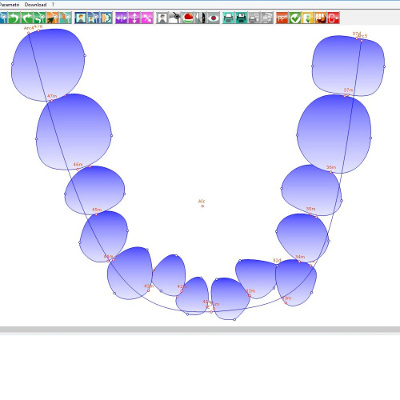Click the green undo arrow icon
Viewport: 400px width, 400px height.
coord(14,18)
